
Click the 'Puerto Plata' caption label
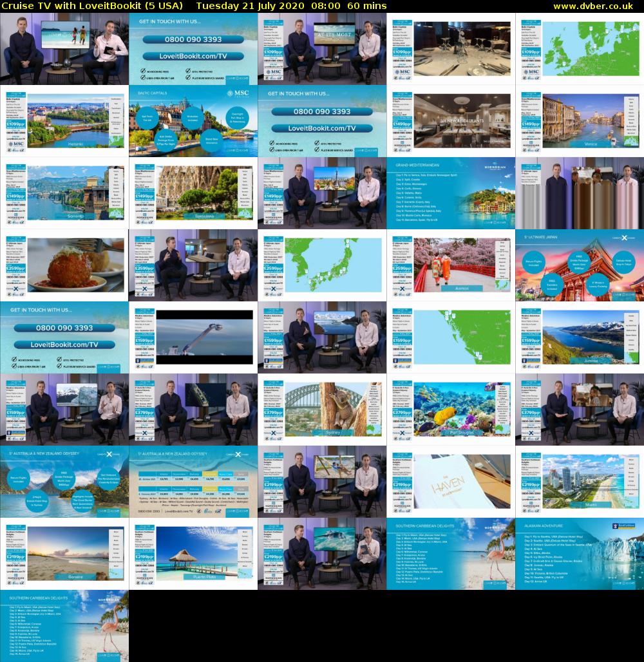204,577
